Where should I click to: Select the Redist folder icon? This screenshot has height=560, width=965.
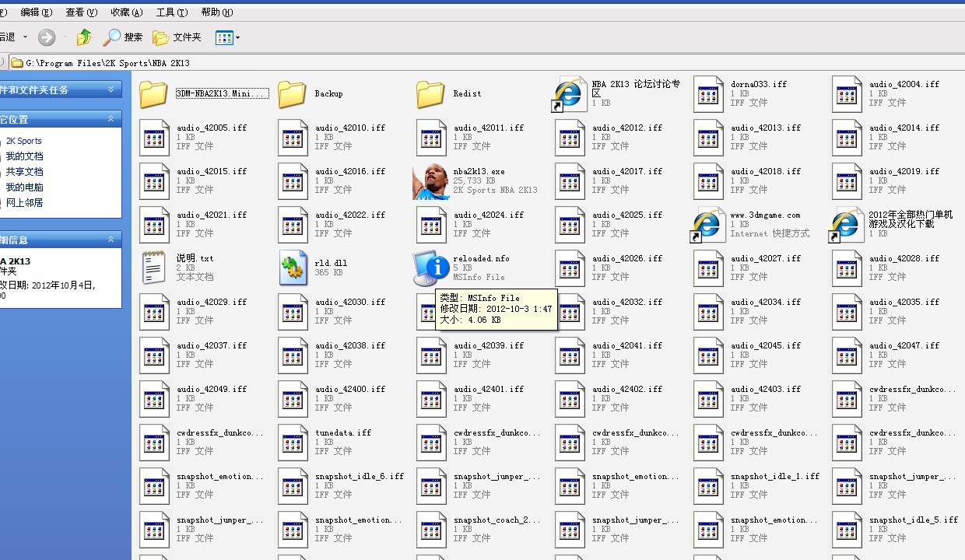(x=431, y=94)
